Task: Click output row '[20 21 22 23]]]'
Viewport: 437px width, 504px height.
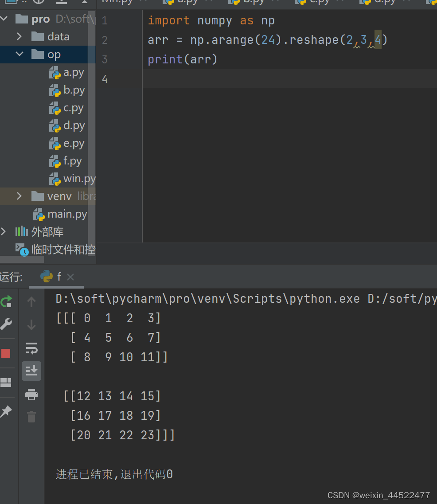Action: point(122,435)
